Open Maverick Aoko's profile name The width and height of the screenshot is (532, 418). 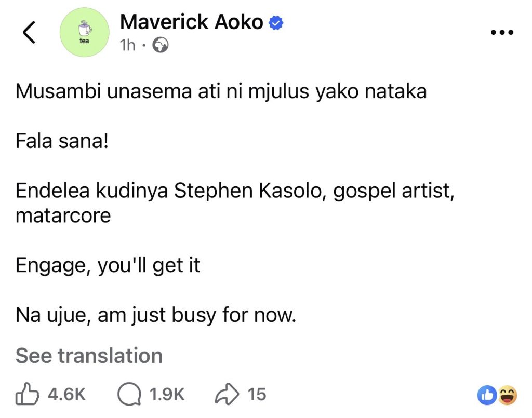191,22
